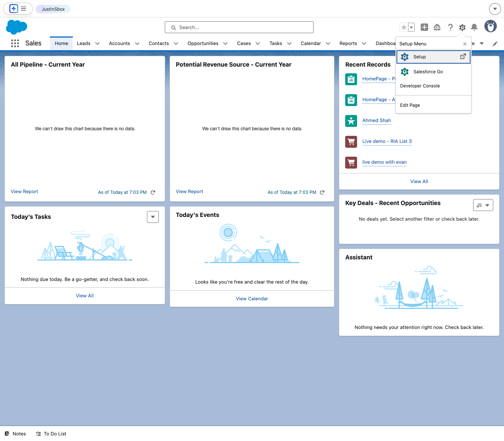Click the live demo with evan cart icon

coord(351,163)
